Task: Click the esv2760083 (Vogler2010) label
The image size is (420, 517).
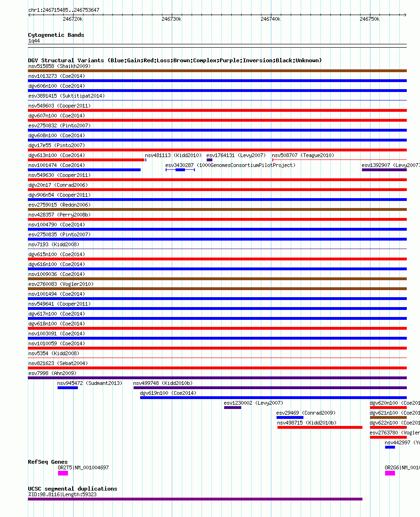Action: [x=61, y=284]
